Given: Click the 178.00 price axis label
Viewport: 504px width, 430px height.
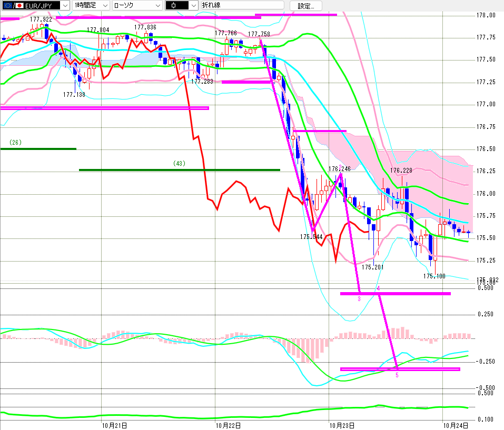Looking at the screenshot, I should [486, 15].
